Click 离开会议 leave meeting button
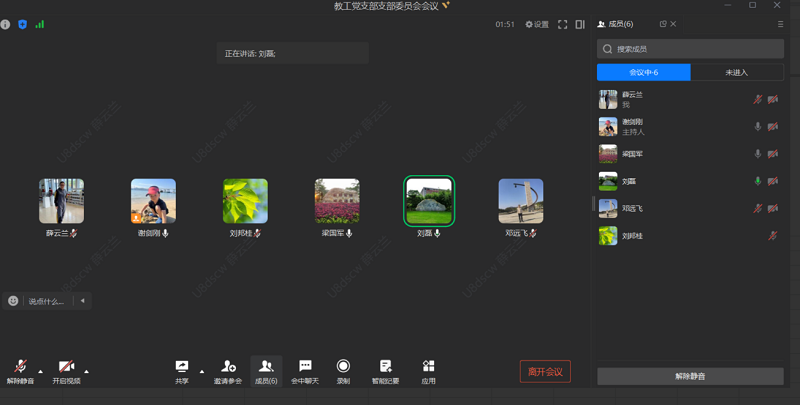 pyautogui.click(x=545, y=371)
